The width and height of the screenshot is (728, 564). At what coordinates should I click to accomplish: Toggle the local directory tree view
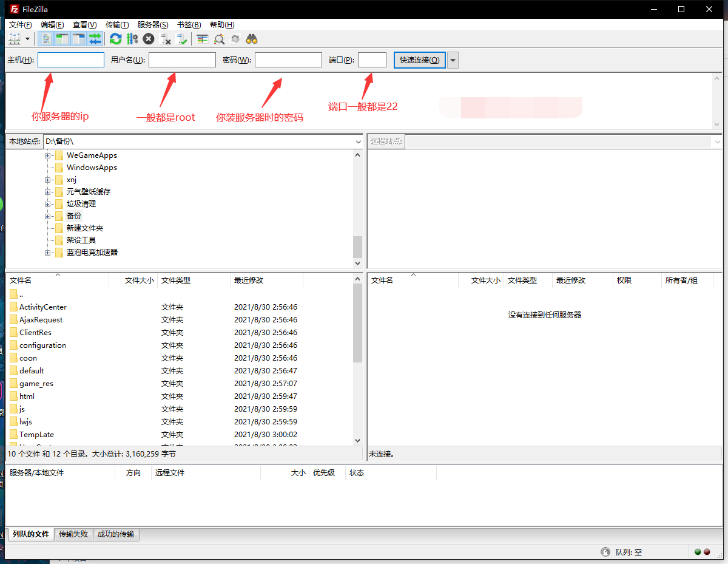(x=62, y=39)
